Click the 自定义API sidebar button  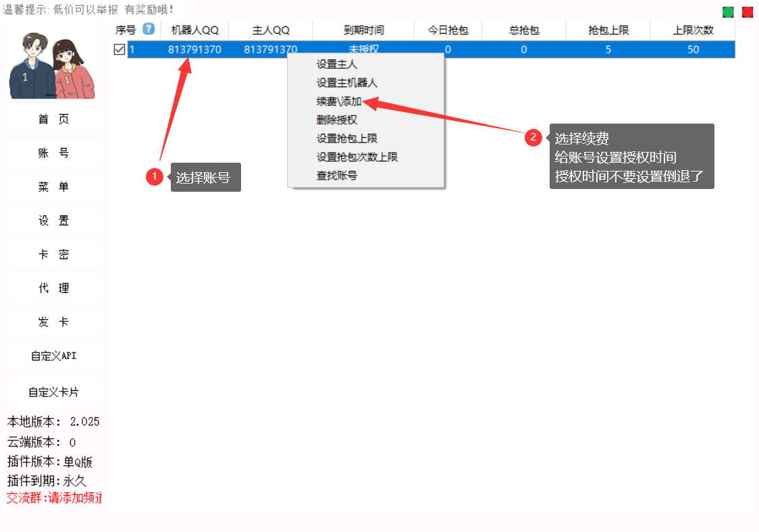53,356
